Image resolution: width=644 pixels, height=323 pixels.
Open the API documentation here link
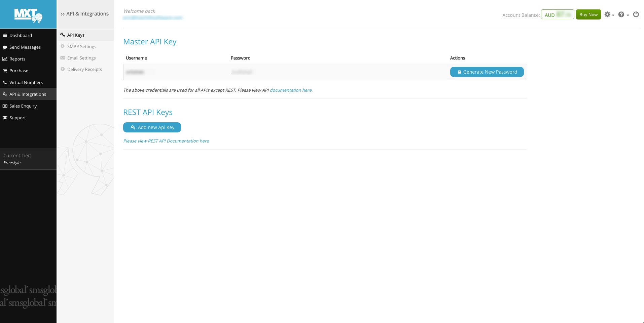(291, 90)
